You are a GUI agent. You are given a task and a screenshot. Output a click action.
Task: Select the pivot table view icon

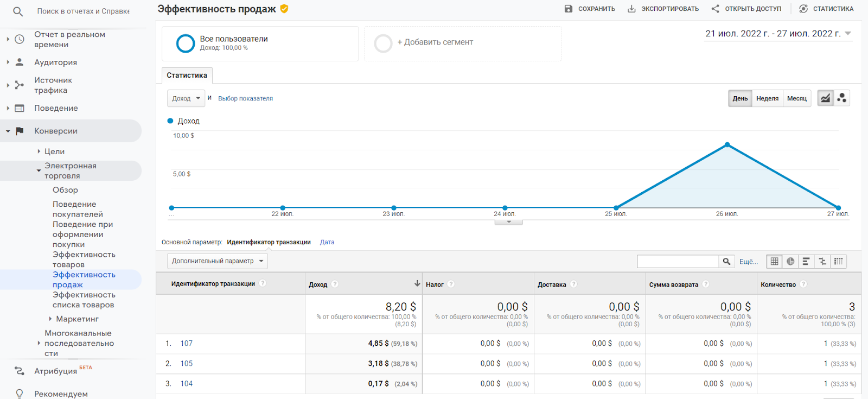838,262
